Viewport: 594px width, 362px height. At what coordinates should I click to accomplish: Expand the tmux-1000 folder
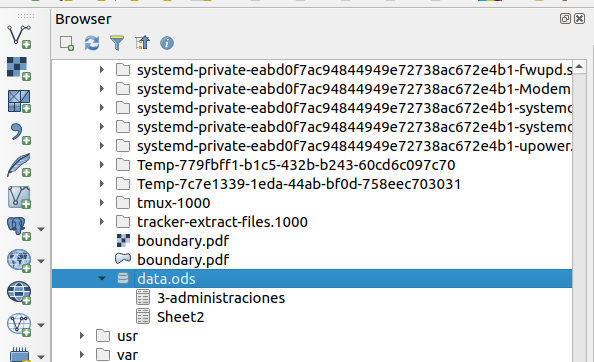point(102,203)
